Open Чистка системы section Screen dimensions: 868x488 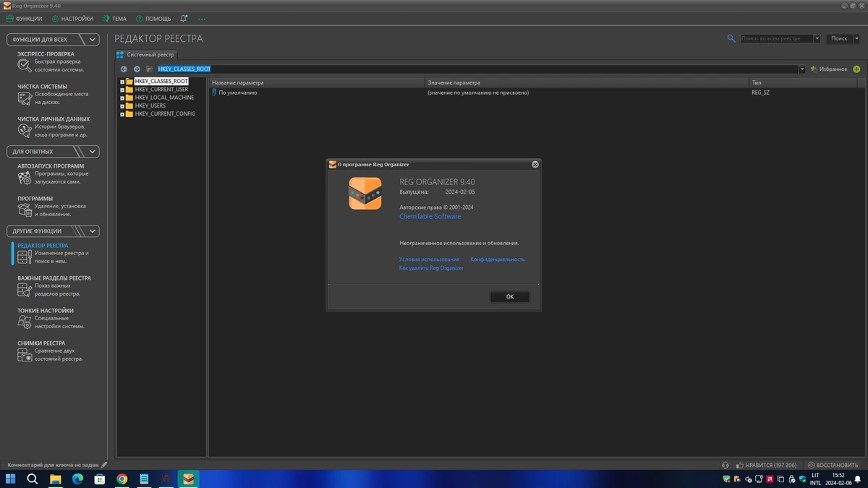point(53,94)
